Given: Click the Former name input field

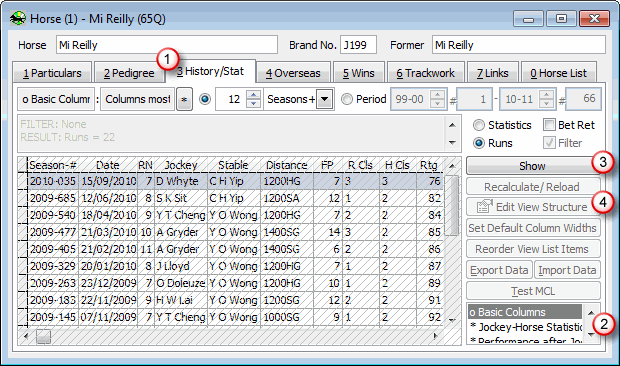Looking at the screenshot, I should point(518,45).
